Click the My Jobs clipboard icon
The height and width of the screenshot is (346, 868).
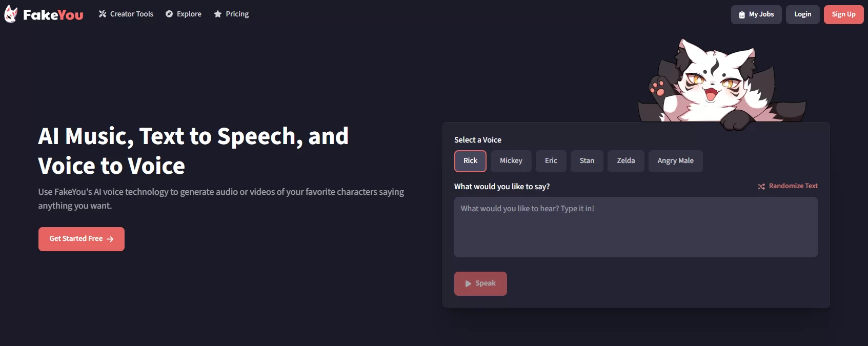742,15
